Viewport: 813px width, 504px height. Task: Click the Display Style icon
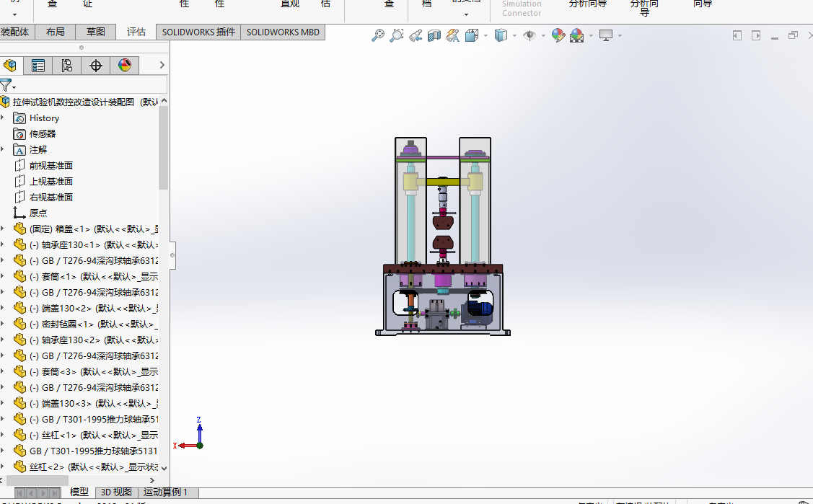[501, 35]
